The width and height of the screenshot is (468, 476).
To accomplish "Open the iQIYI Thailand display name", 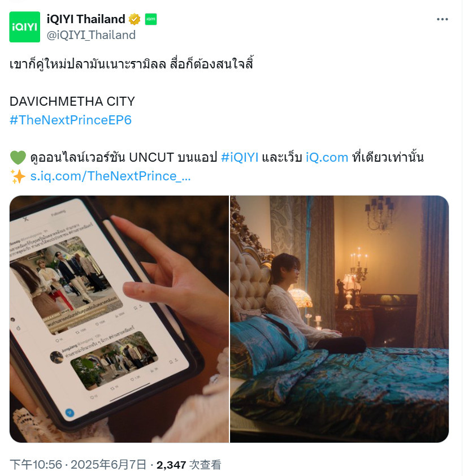I will coord(86,19).
